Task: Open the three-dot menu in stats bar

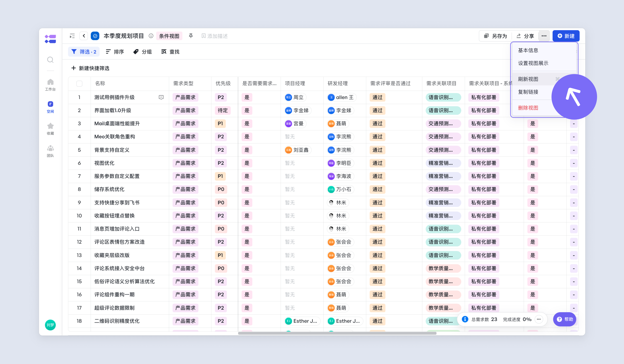Action: (x=539, y=319)
